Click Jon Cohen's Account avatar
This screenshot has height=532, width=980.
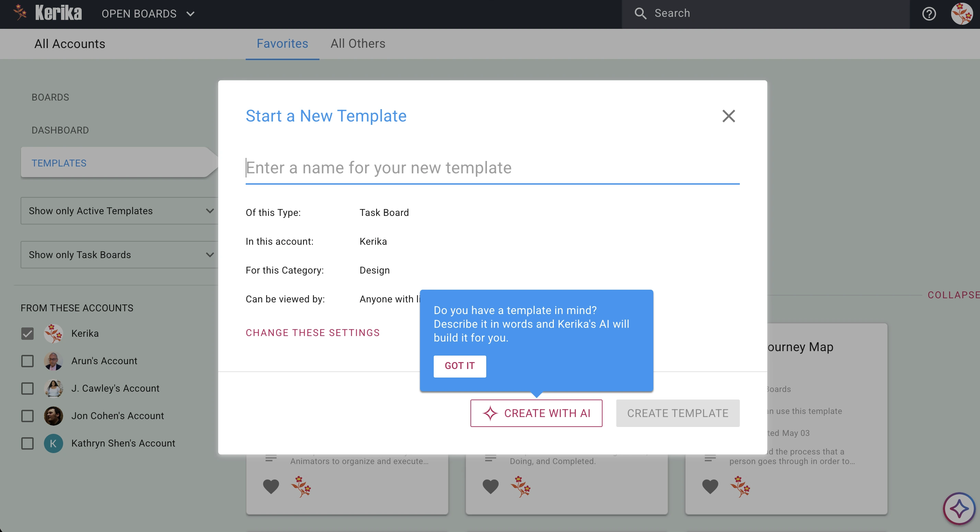[53, 416]
